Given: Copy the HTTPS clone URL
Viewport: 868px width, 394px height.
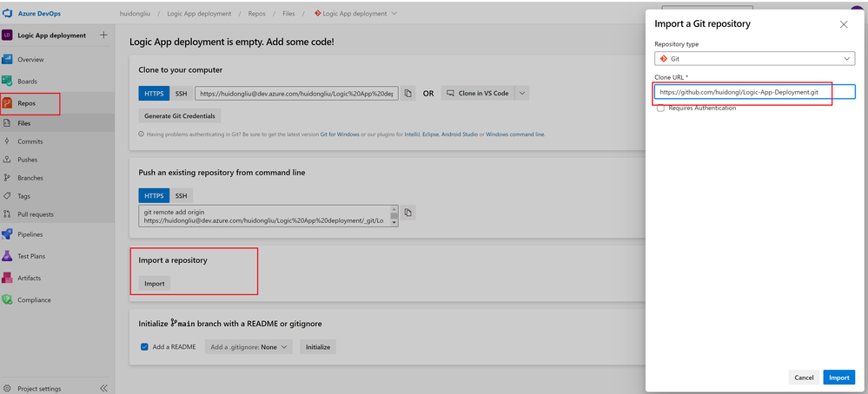Looking at the screenshot, I should coord(408,94).
